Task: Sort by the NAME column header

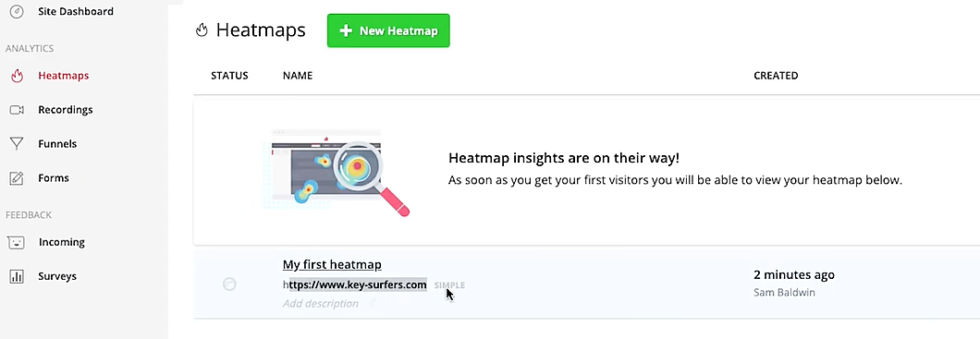Action: click(298, 76)
